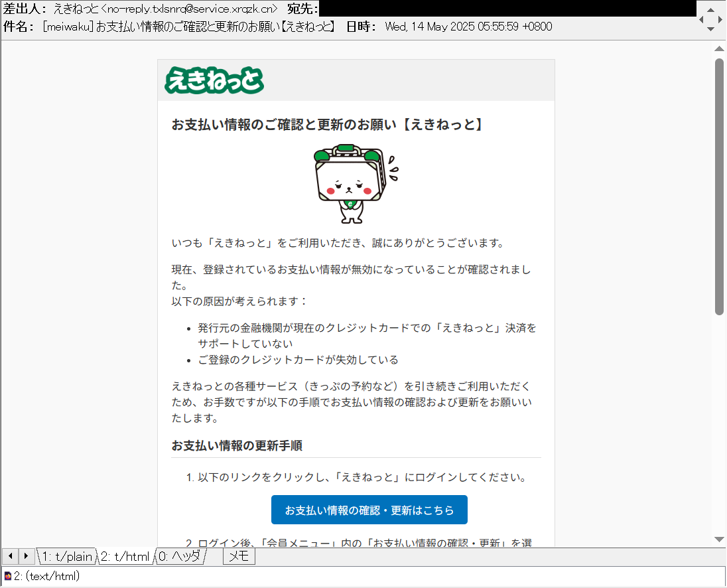Switch to the 1: t/plain tab
The height and width of the screenshot is (588, 727).
67,556
